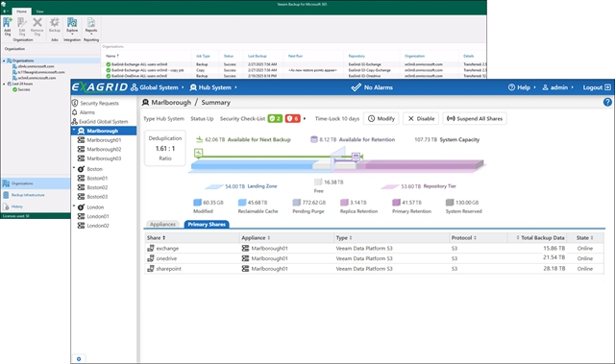Collapse Boston tree node
Screen dimensions: 615x364
click(x=74, y=168)
